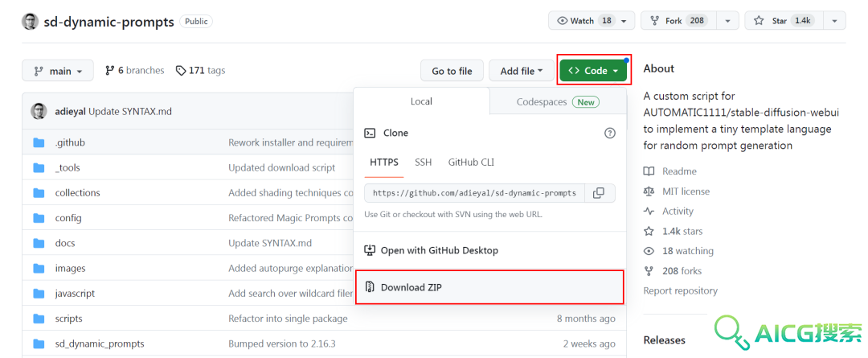View the 6 branches link
This screenshot has height=358, width=868.
[134, 70]
